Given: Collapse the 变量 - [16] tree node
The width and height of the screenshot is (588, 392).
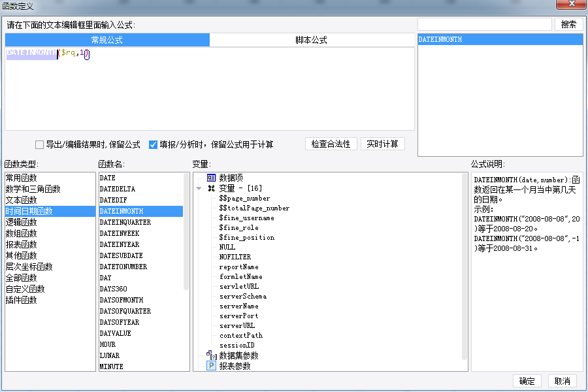Looking at the screenshot, I should click(x=199, y=188).
